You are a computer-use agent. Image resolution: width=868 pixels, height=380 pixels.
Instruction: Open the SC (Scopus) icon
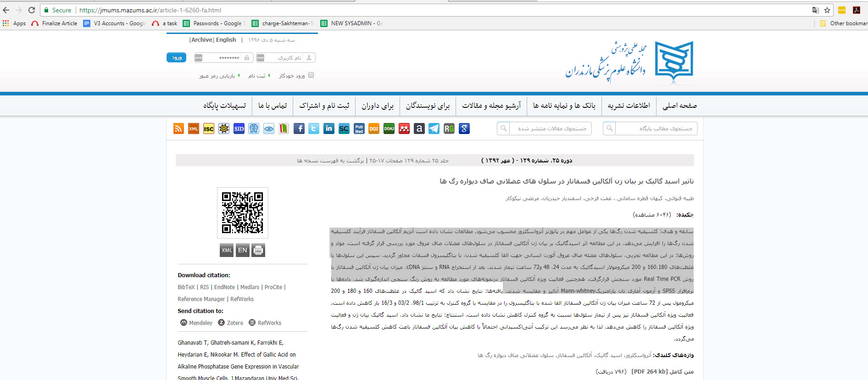(x=344, y=129)
